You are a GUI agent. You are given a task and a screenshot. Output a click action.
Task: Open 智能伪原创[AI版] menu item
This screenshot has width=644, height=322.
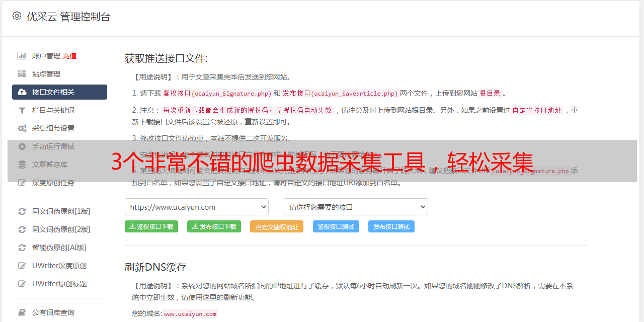[x=59, y=248]
